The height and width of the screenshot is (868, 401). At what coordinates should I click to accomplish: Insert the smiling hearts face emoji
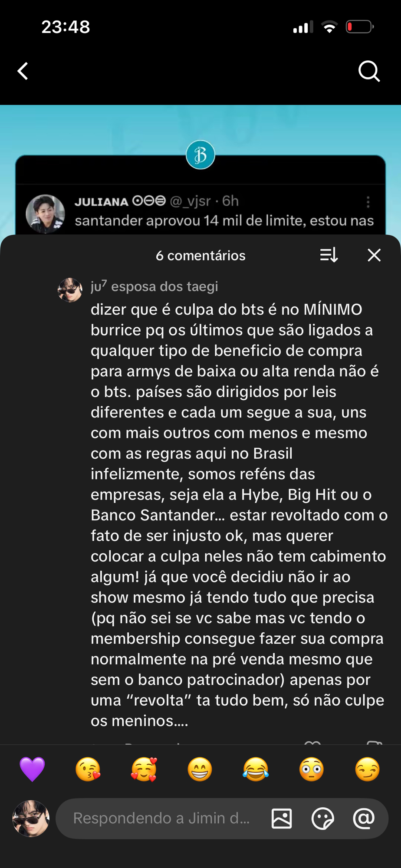(144, 769)
